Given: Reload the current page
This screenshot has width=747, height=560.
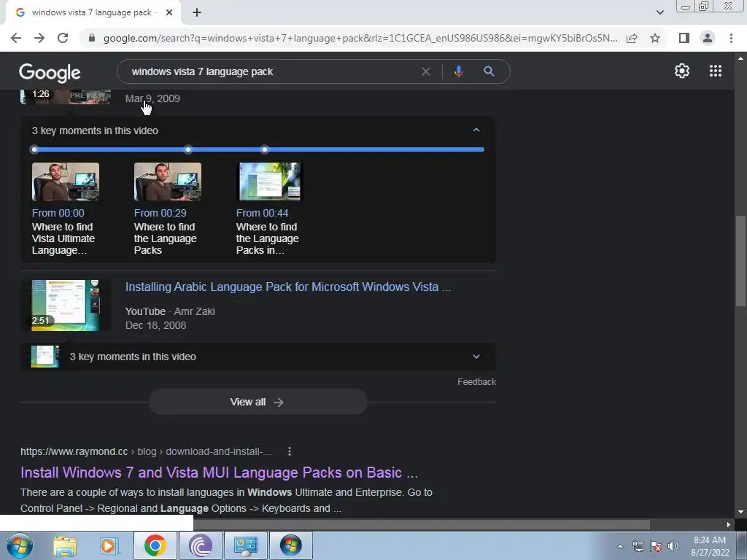Looking at the screenshot, I should 63,38.
